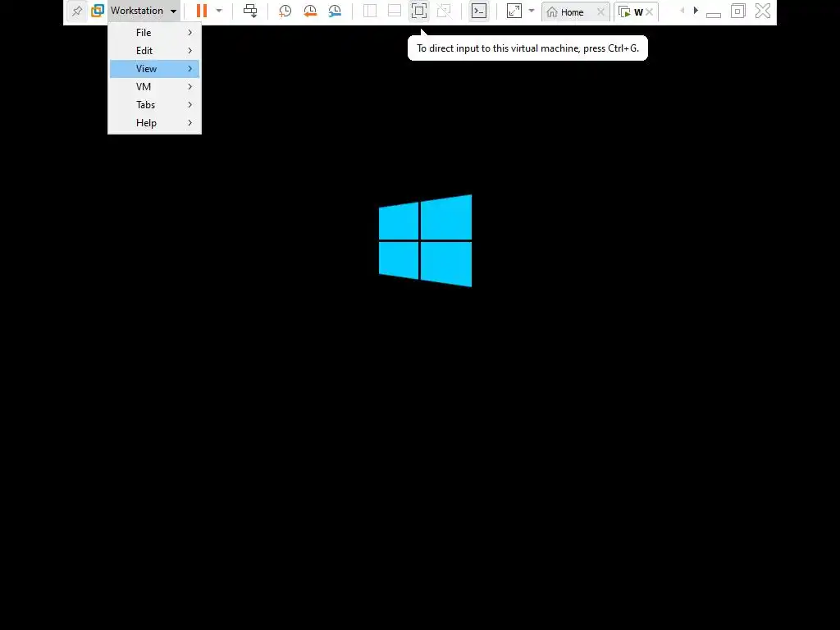Close the W virtual machine tab
The height and width of the screenshot is (630, 840).
650,12
